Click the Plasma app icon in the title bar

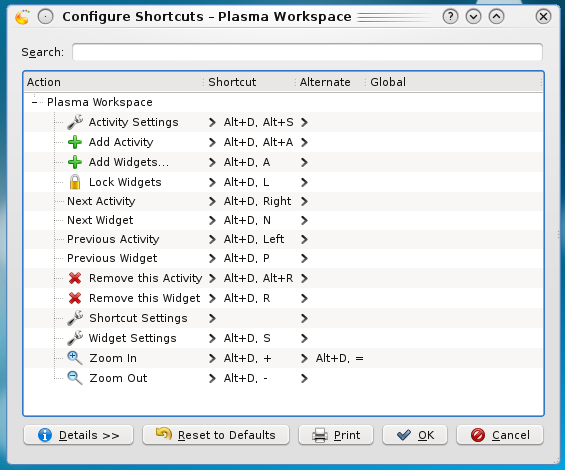coord(22,17)
